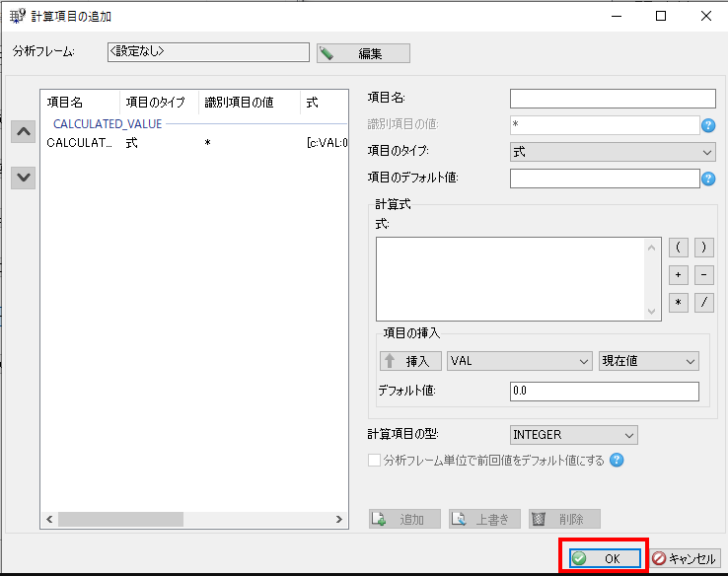Move the selected item down with the down arrow
This screenshot has width=728, height=576.
[24, 178]
